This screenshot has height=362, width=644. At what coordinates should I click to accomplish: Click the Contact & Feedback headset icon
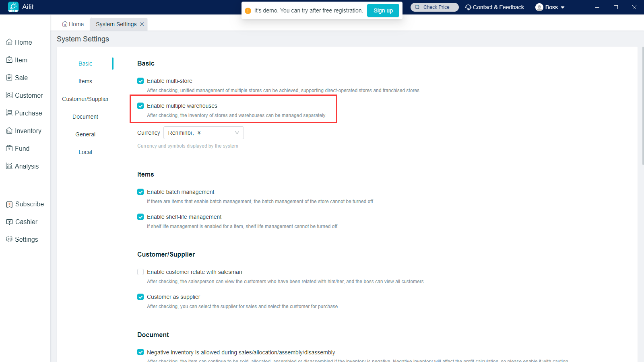[x=468, y=7]
